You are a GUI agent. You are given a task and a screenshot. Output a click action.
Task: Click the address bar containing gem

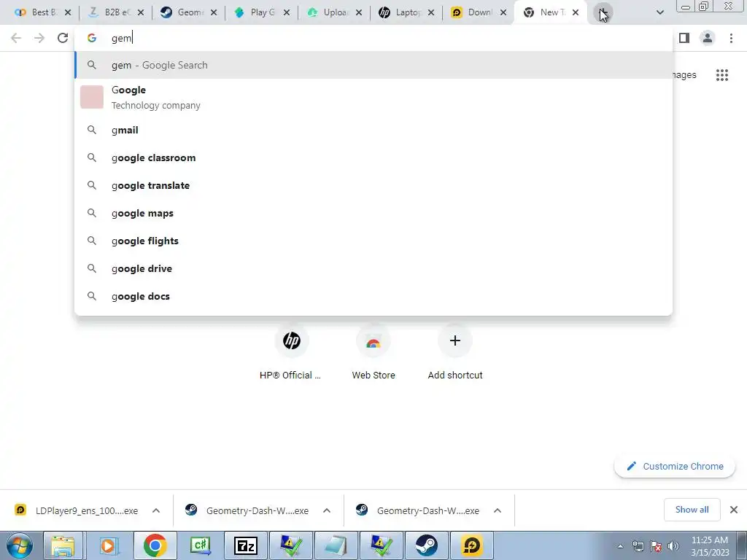coord(373,38)
